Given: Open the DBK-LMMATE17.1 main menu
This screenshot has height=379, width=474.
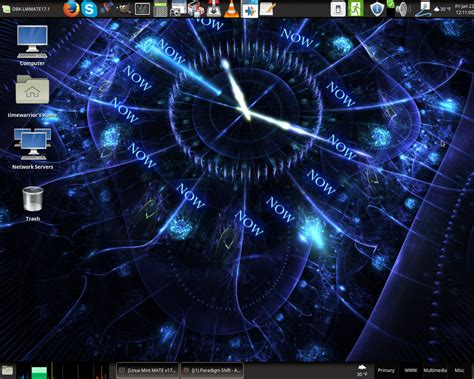Looking at the screenshot, I should 26,9.
